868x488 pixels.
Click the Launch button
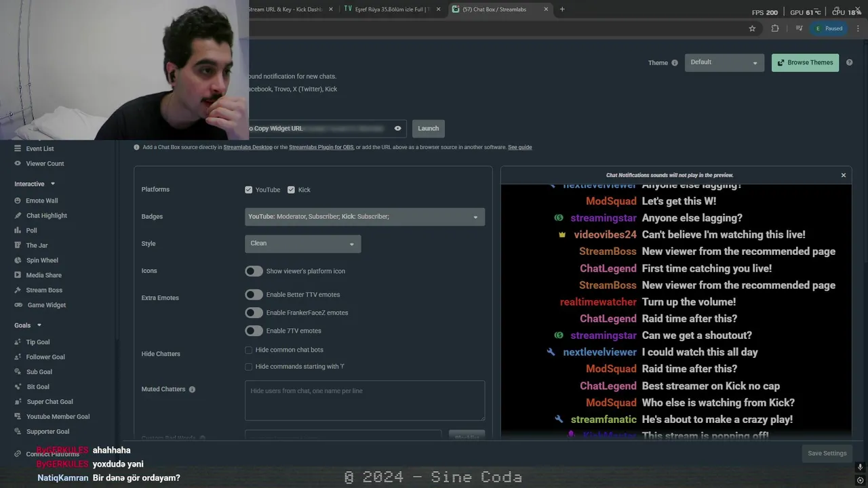[428, 128]
